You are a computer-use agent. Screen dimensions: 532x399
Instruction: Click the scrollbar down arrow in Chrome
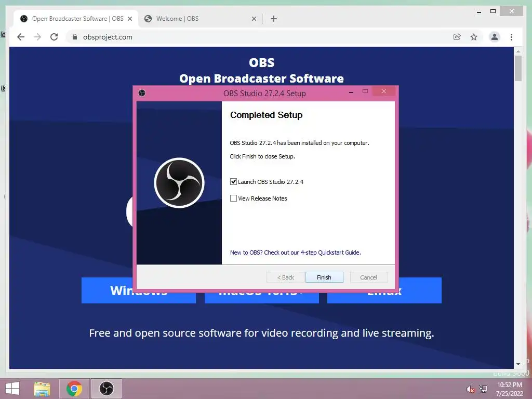pos(518,364)
